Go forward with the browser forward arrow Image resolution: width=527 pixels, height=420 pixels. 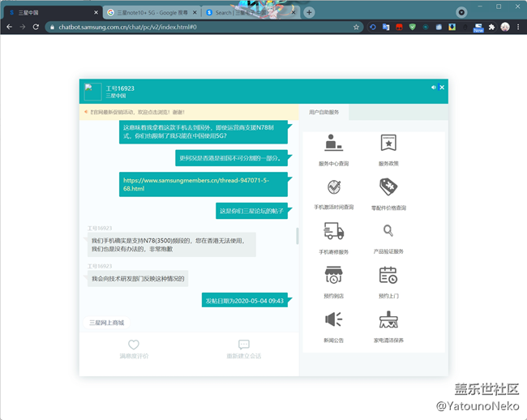23,27
